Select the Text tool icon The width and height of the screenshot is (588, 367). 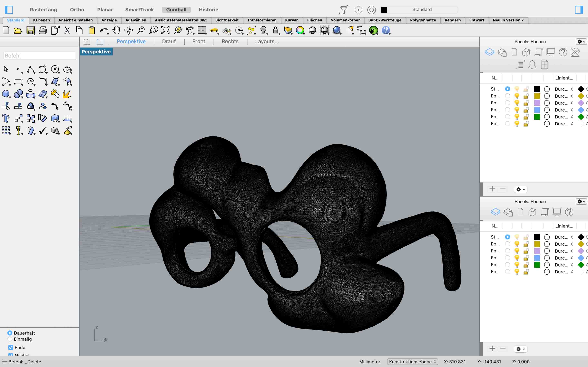click(x=6, y=118)
